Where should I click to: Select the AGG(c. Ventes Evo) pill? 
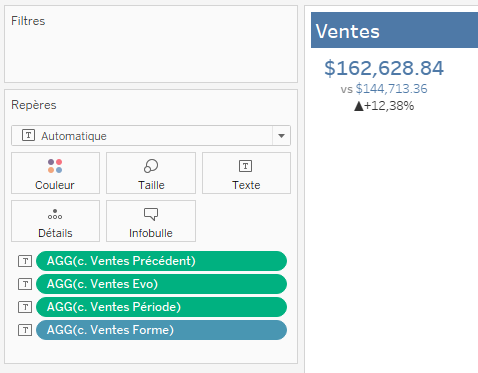pyautogui.click(x=161, y=284)
